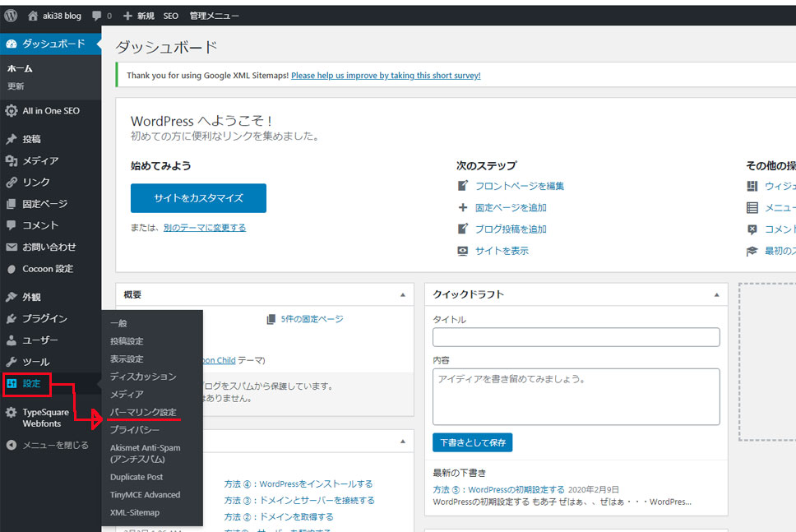Go to ホーム under dashboard menu
The height and width of the screenshot is (532, 796).
coord(20,68)
